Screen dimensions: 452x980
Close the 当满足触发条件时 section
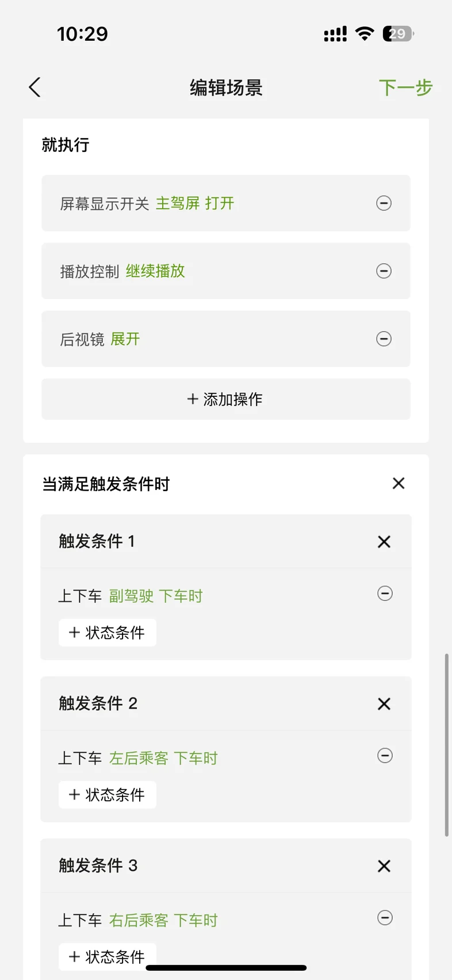tap(399, 483)
